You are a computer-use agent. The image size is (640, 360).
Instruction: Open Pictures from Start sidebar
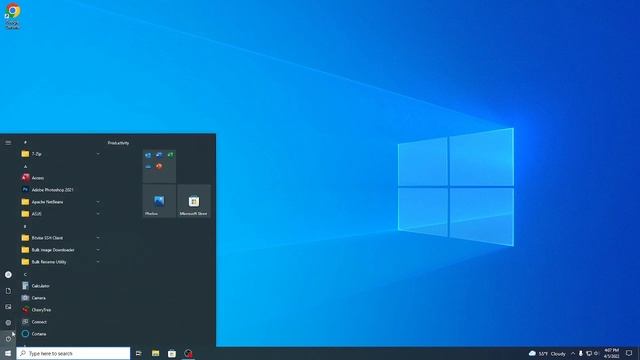[8, 307]
